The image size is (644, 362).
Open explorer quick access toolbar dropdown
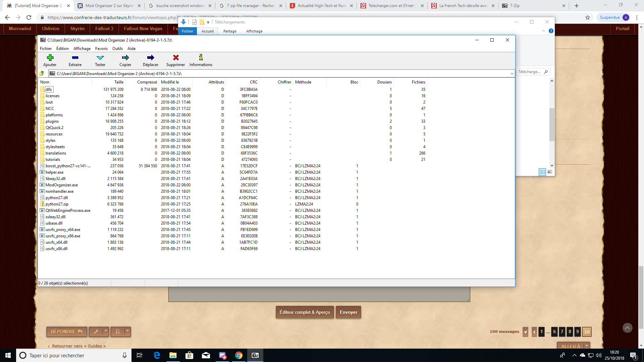pyautogui.click(x=208, y=22)
